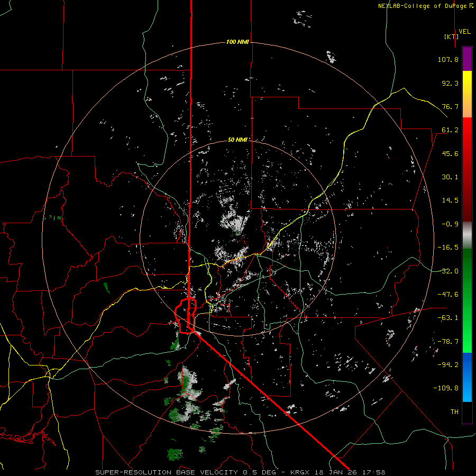The height and width of the screenshot is (476, 476).
Task: Click the gray near-zero segment of color bar
Action: point(467,235)
